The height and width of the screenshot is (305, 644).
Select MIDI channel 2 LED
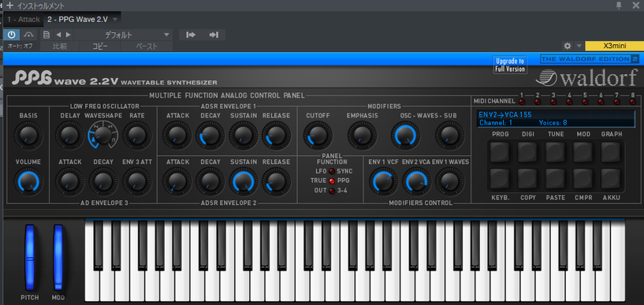538,102
